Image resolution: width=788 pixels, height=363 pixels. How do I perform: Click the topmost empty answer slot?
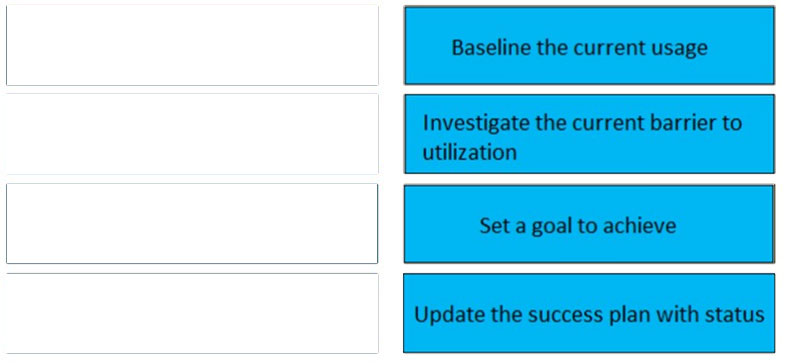(x=192, y=45)
